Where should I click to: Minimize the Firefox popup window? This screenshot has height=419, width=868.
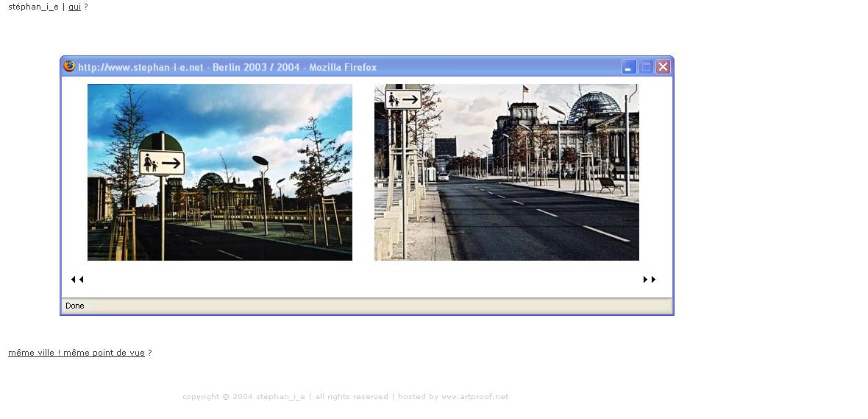point(629,67)
